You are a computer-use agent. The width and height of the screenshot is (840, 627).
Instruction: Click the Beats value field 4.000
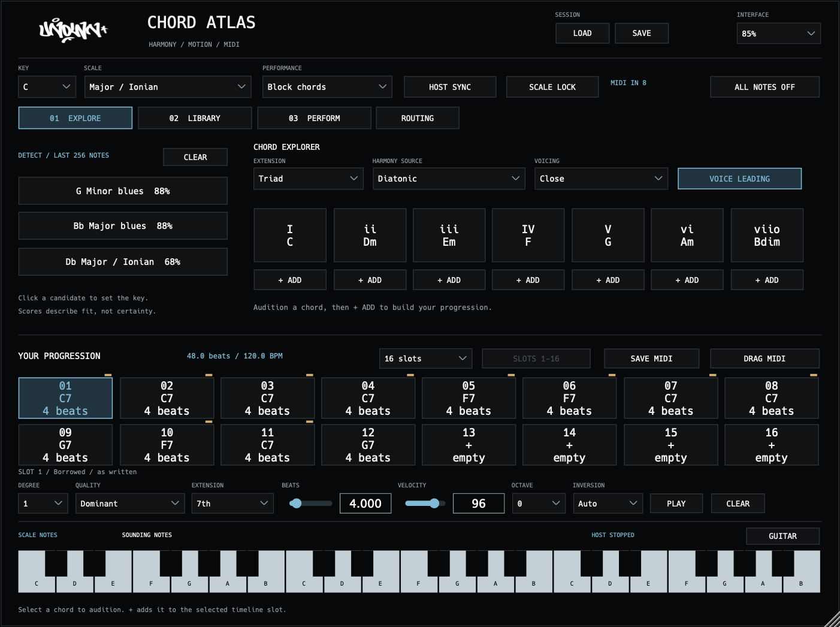[365, 504]
